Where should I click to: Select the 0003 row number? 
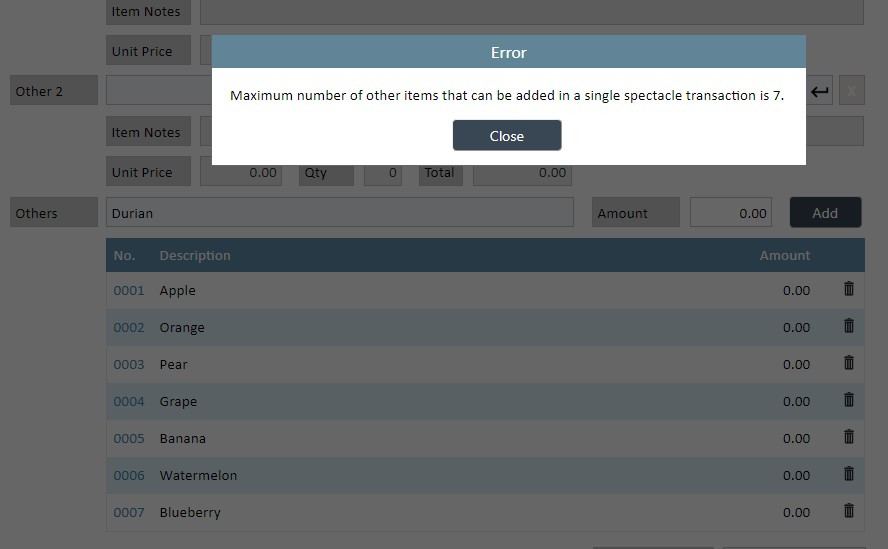(129, 364)
